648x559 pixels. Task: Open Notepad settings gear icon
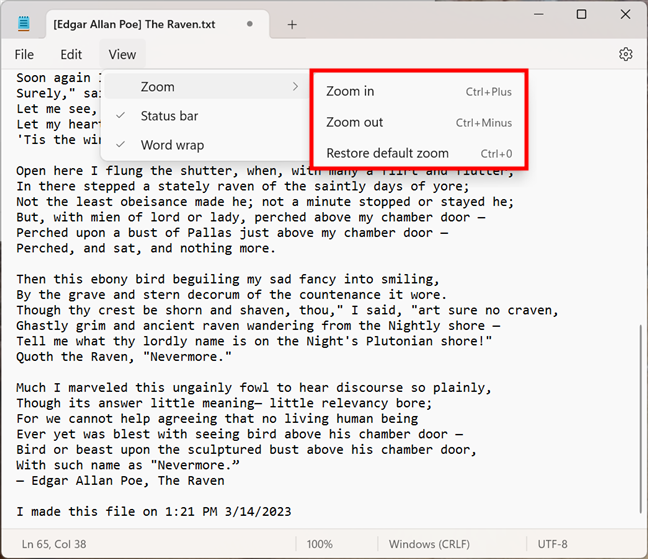625,54
